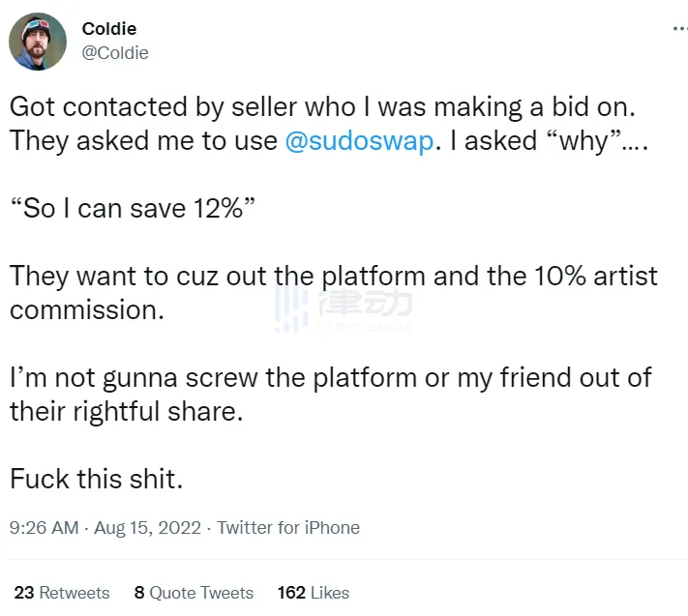Click the watermark logo in the tweet center
This screenshot has width=688, height=616.
344,309
